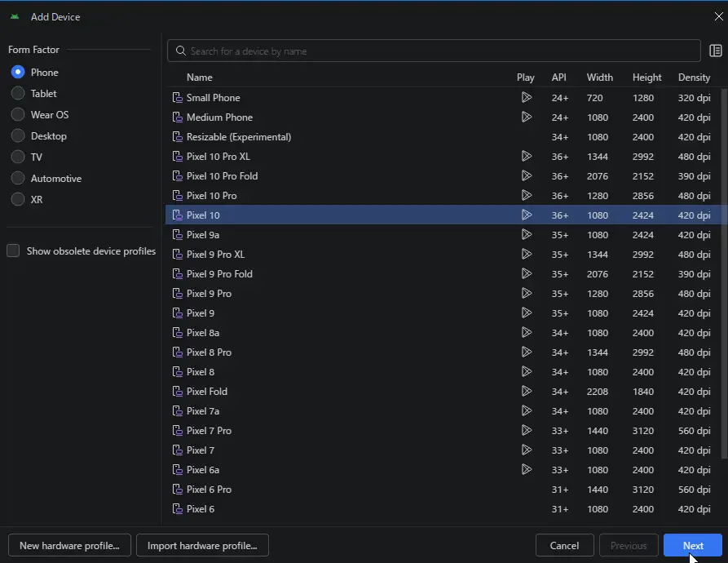Click the device icon beside Resizable (Experimental)
Screen dimensions: 728x563
[178, 136]
